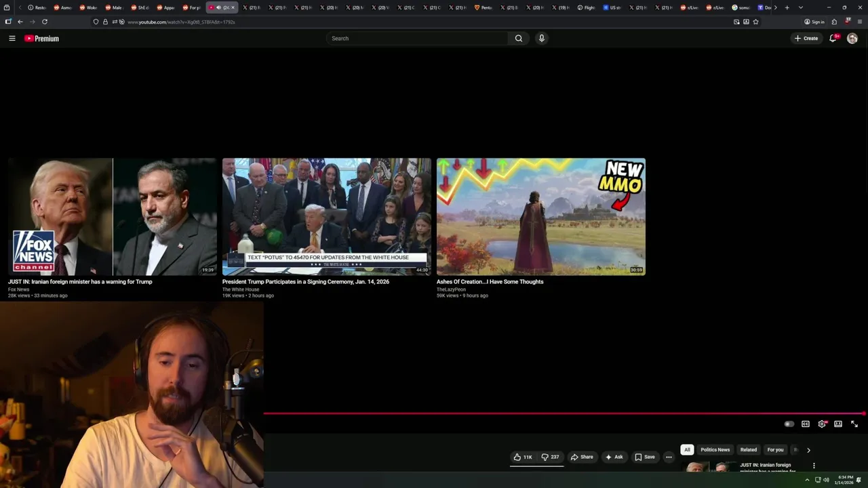The image size is (868, 488).
Task: Show the taskbar clock 6:34 PM calendar
Action: click(844, 480)
